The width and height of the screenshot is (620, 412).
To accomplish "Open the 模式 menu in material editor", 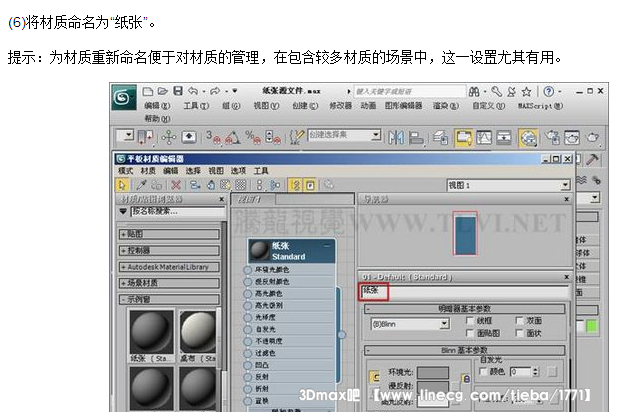I will 125,170.
